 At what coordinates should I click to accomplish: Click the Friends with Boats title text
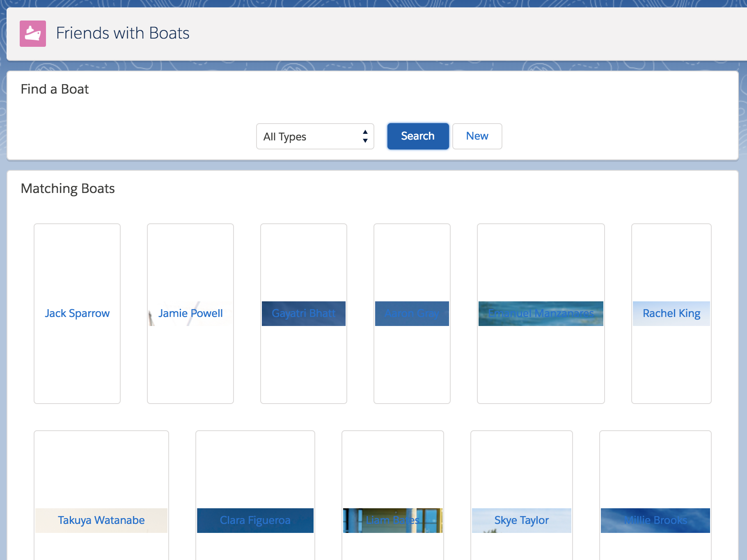pyautogui.click(x=123, y=33)
